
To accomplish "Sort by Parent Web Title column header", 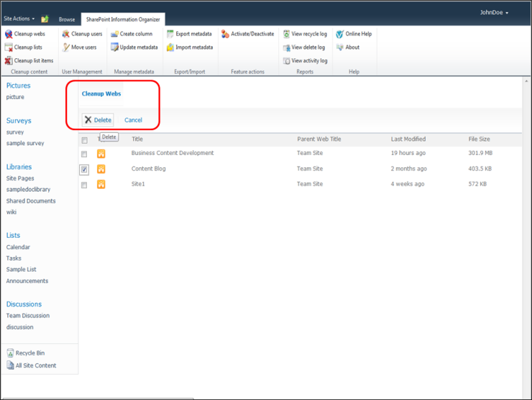I will click(x=319, y=139).
